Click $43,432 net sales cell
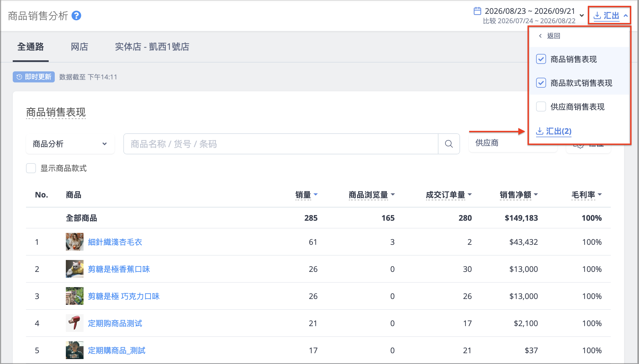 pos(523,242)
